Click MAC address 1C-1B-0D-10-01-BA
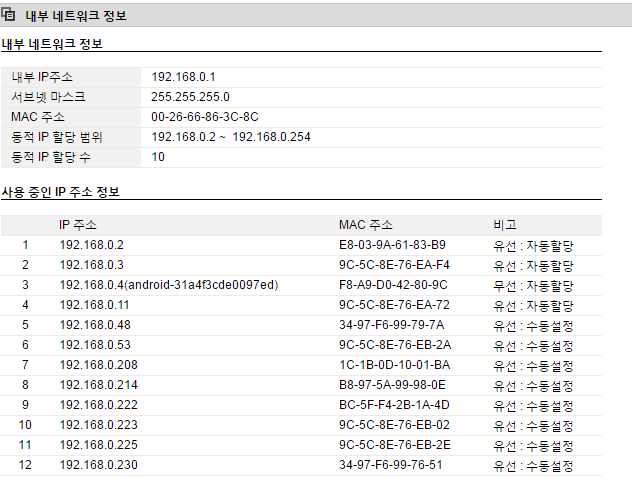This screenshot has height=486, width=632. coord(395,365)
